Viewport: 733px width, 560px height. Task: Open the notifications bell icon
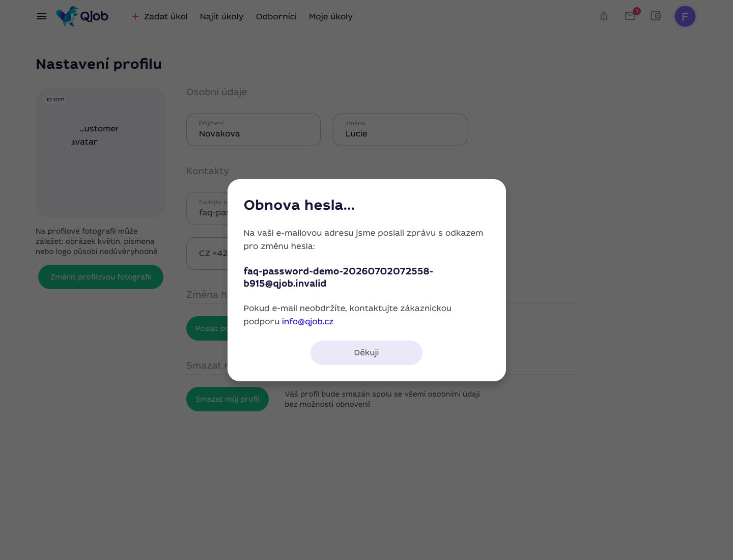pyautogui.click(x=604, y=16)
